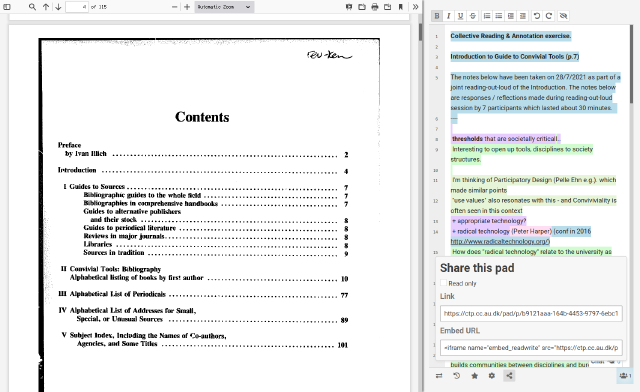The image size is (640, 392).
Task: Toggle bold formatting in pad
Action: tap(437, 16)
